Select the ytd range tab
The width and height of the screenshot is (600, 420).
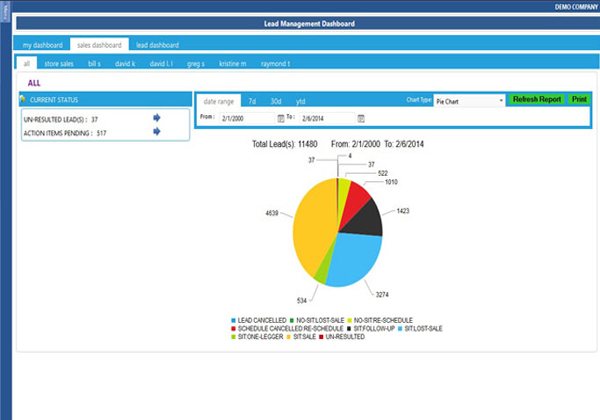click(300, 101)
